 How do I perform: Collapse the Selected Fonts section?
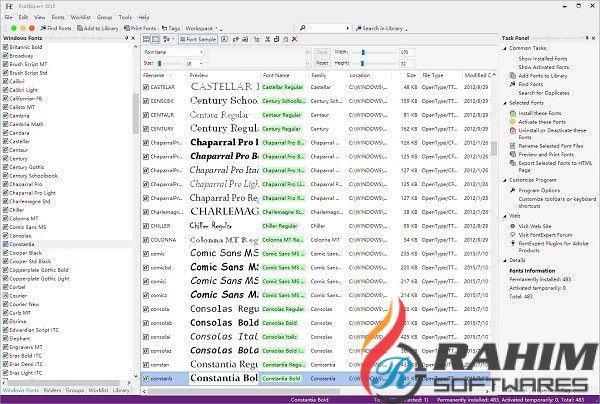click(505, 103)
